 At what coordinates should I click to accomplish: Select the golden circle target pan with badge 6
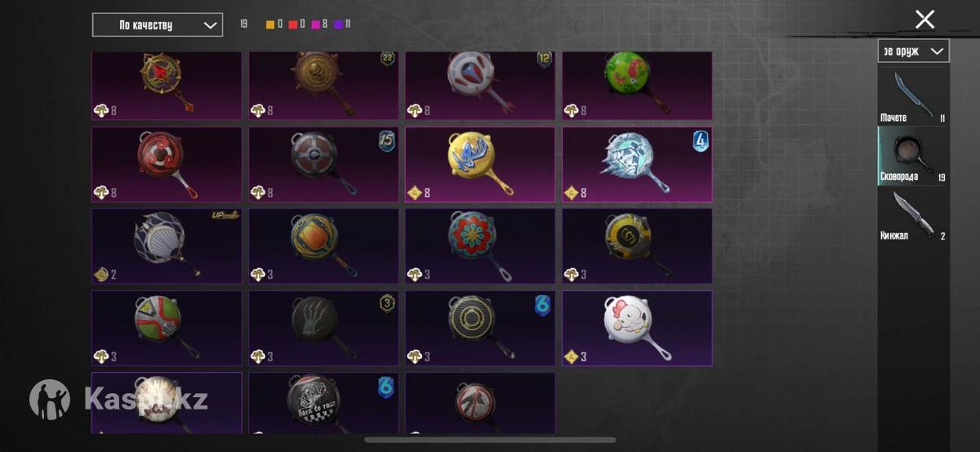pos(480,329)
